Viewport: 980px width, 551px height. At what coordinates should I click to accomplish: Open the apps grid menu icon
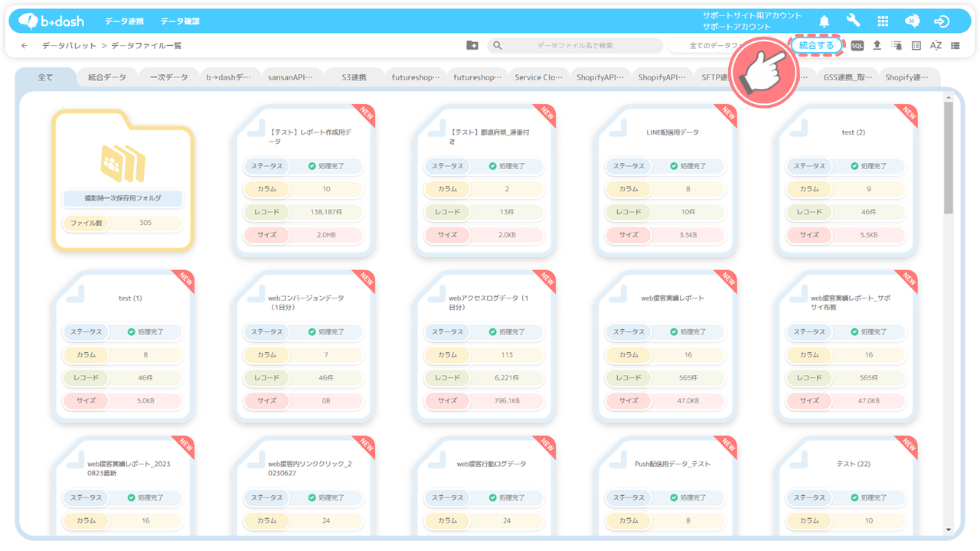tap(883, 21)
